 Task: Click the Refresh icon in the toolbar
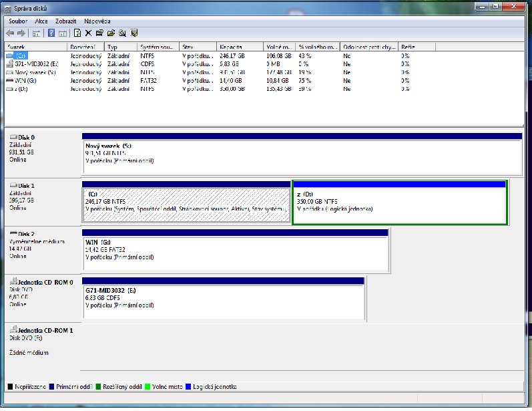coord(77,33)
